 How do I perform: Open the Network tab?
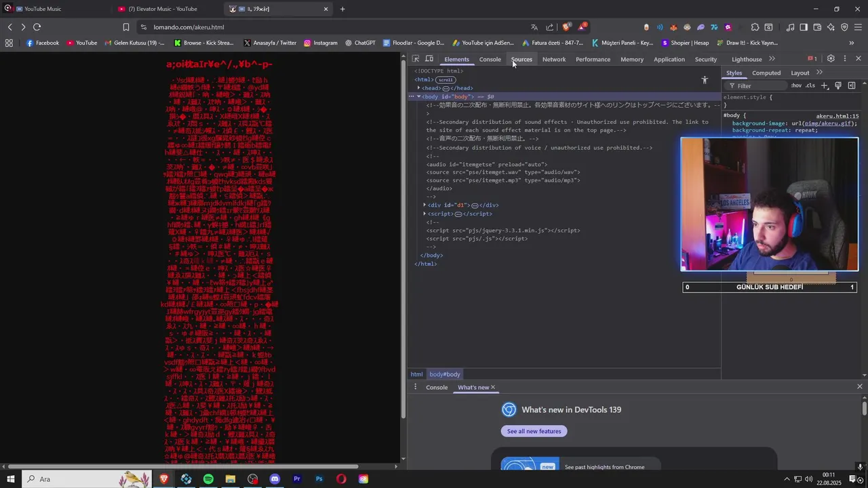click(x=553, y=59)
